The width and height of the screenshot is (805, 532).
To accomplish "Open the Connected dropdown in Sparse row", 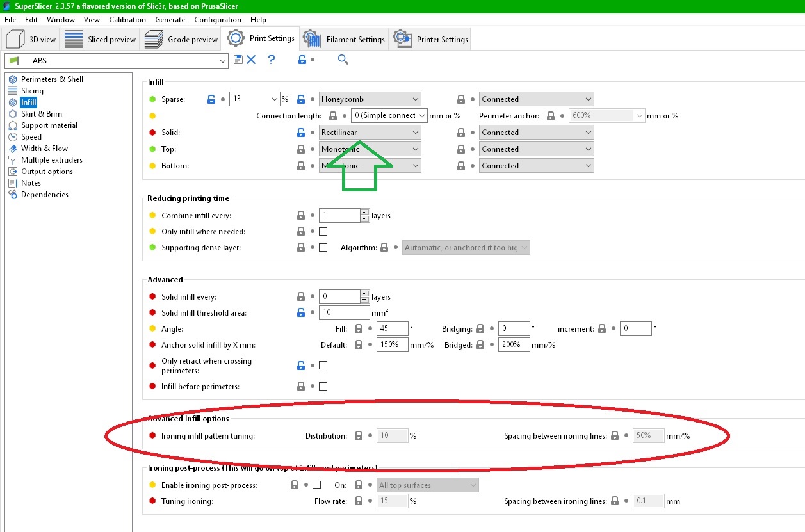I will click(537, 99).
